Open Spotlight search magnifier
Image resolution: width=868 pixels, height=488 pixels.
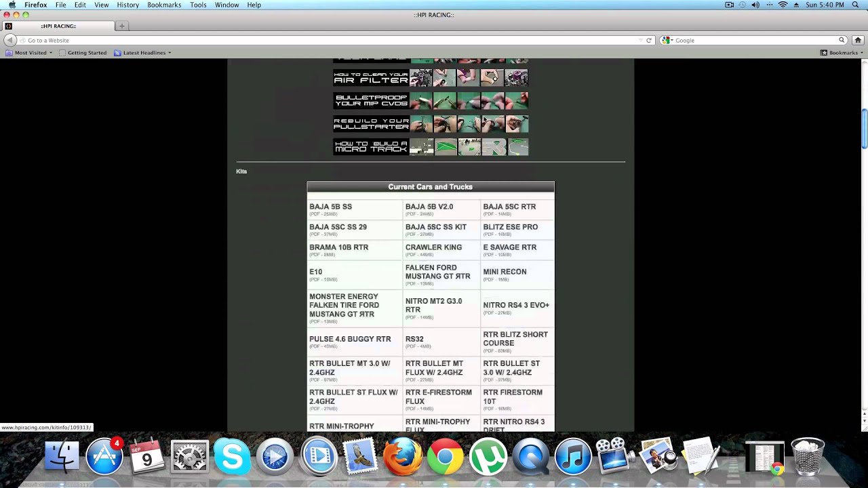click(856, 5)
